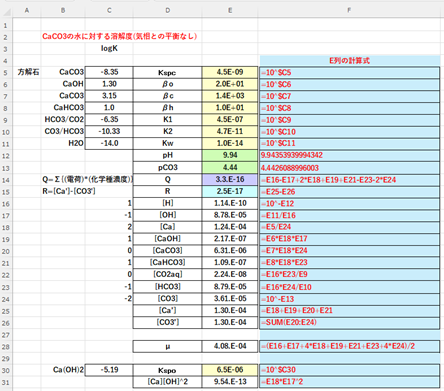Click formula cell =E25-E26

click(x=349, y=192)
